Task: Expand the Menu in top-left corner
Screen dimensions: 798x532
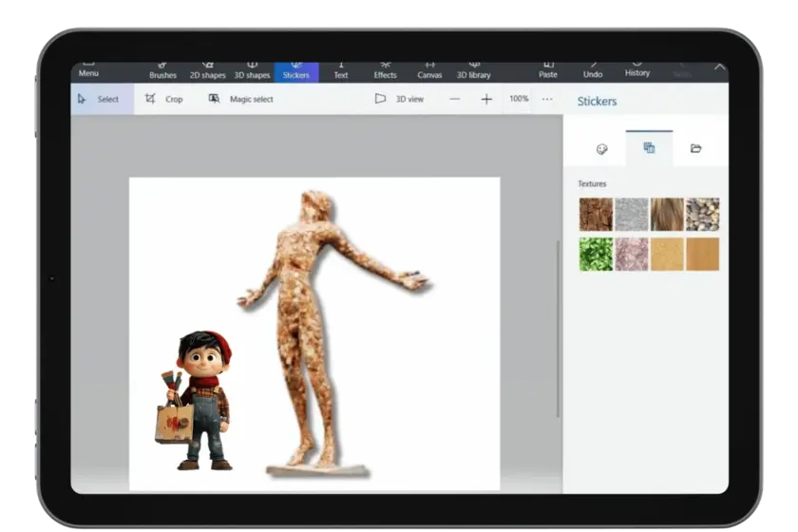Action: click(88, 71)
